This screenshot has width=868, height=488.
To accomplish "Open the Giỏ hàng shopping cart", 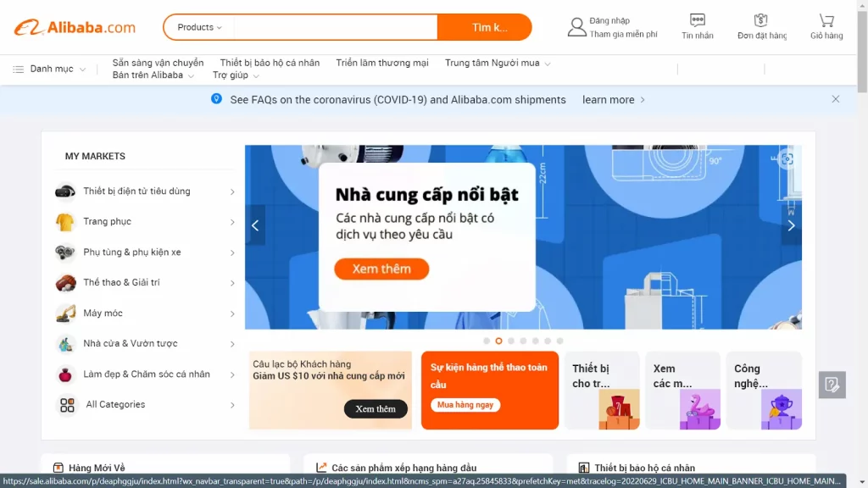I will (x=826, y=20).
